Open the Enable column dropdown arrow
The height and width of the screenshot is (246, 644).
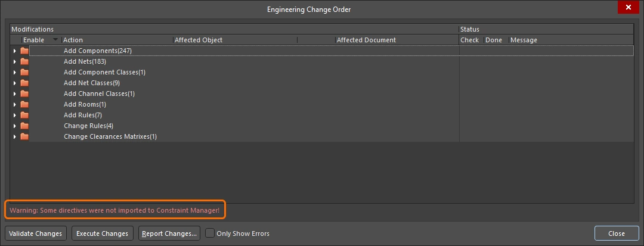pos(55,40)
